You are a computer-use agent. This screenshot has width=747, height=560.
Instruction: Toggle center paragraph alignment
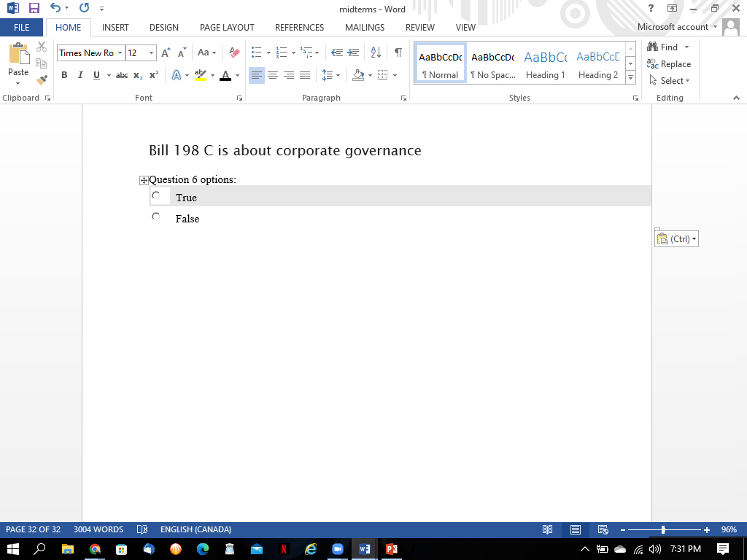pos(273,74)
